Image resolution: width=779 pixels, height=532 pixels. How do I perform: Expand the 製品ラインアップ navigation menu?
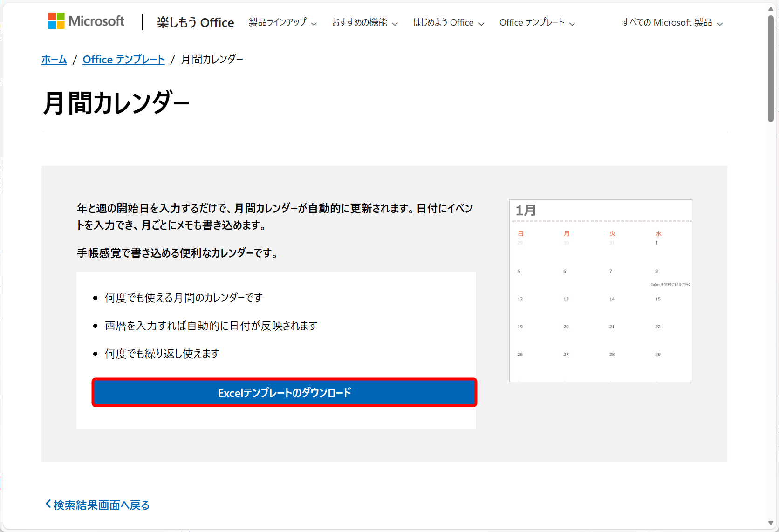(278, 22)
